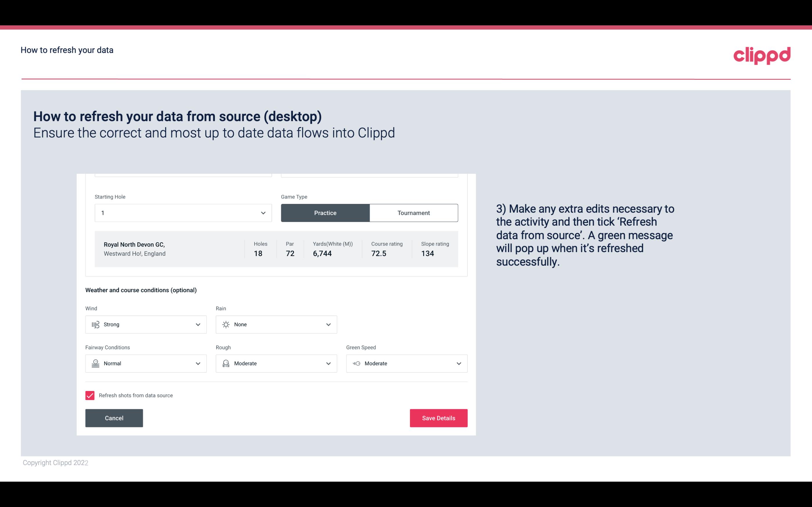Enable Refresh shots from data source checkbox
Screen dimensions: 812x507
coord(89,395)
